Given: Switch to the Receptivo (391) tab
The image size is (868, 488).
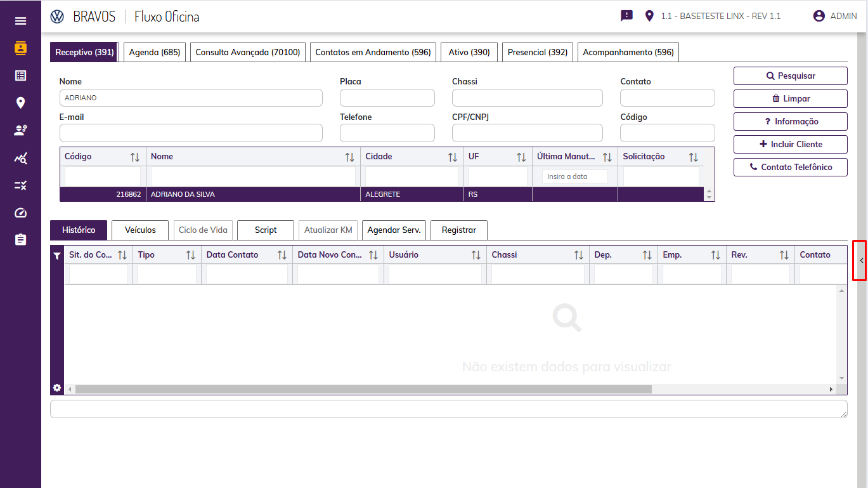Looking at the screenshot, I should 85,52.
